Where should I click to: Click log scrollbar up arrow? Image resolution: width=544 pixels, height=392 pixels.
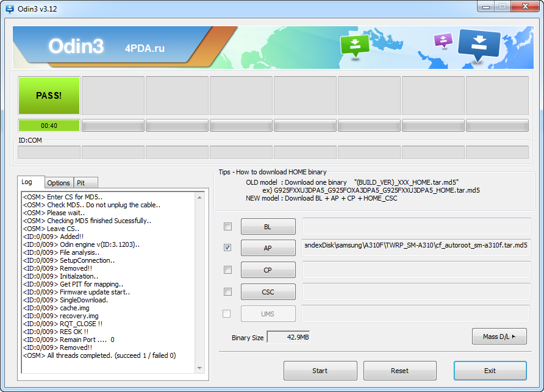199,198
